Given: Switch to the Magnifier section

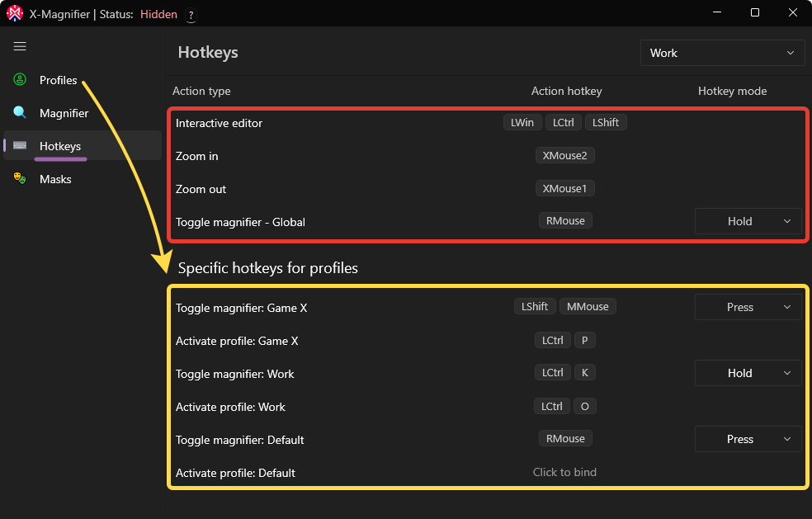Looking at the screenshot, I should (64, 113).
